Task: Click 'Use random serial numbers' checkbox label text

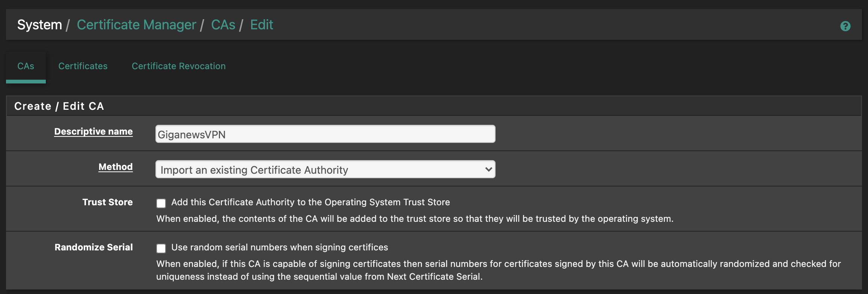Action: (280, 247)
